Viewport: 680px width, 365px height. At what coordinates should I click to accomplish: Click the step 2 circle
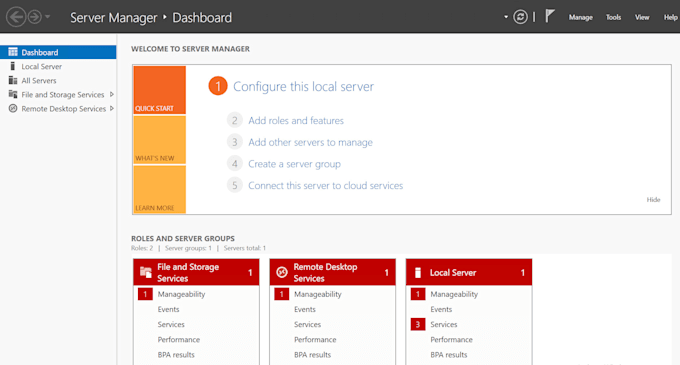tap(235, 120)
